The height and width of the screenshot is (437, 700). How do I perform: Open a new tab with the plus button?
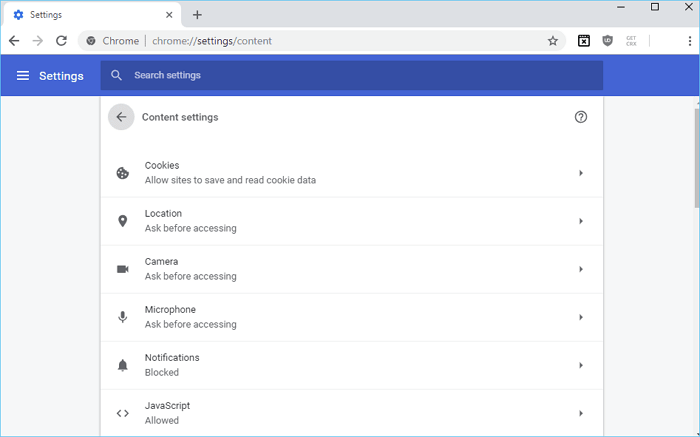(x=197, y=15)
